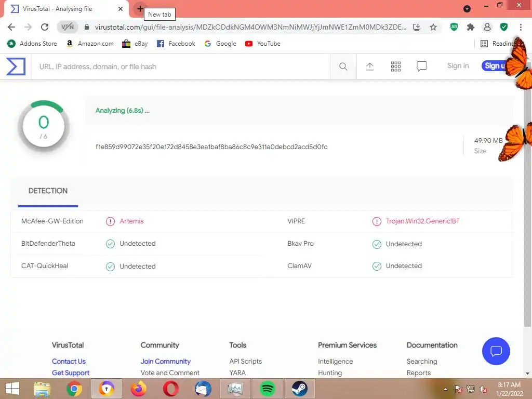This screenshot has width=532, height=399.
Task: Click the Sign up button
Action: click(495, 66)
